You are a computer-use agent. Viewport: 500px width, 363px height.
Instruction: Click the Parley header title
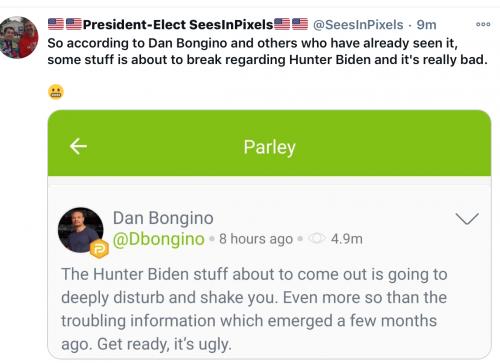point(269,148)
